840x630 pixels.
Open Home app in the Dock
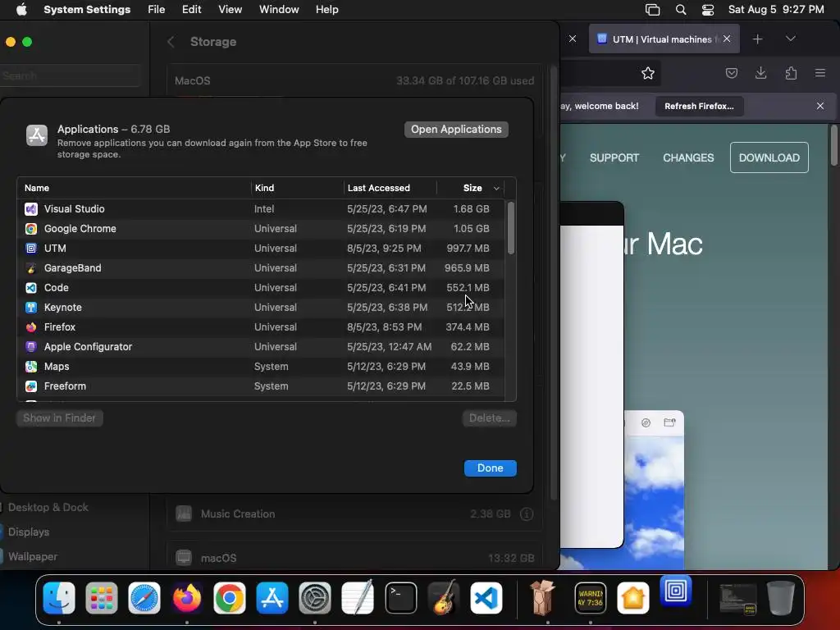point(632,598)
